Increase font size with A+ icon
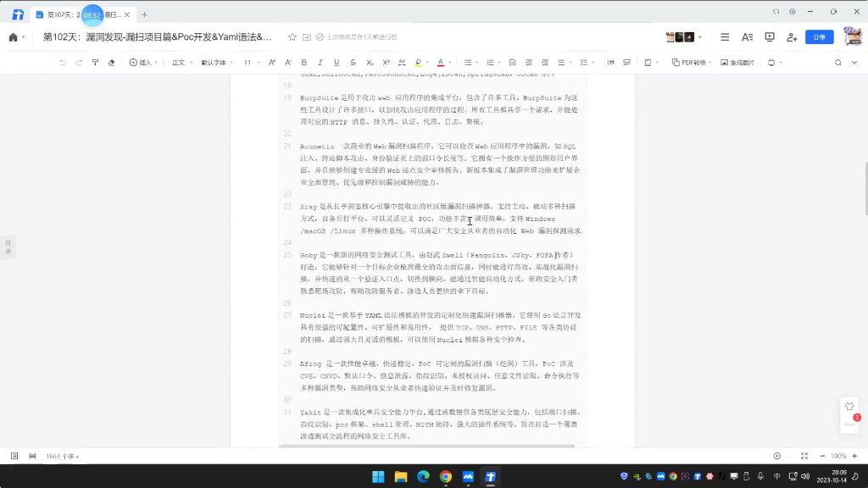 272,63
